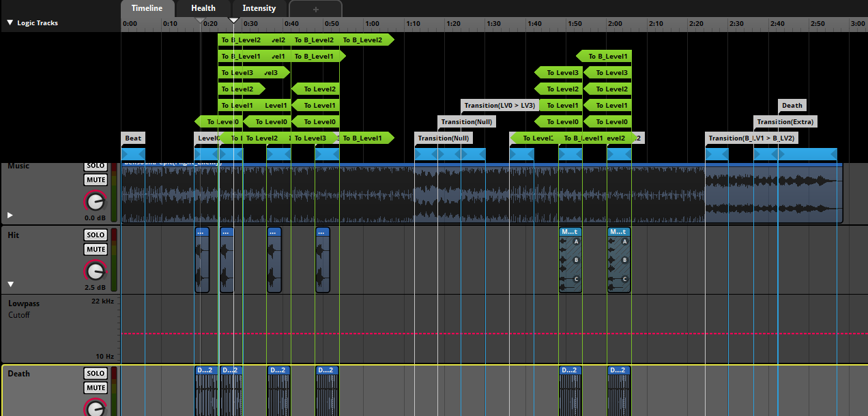Open the Intensity parameter tab

tap(259, 9)
